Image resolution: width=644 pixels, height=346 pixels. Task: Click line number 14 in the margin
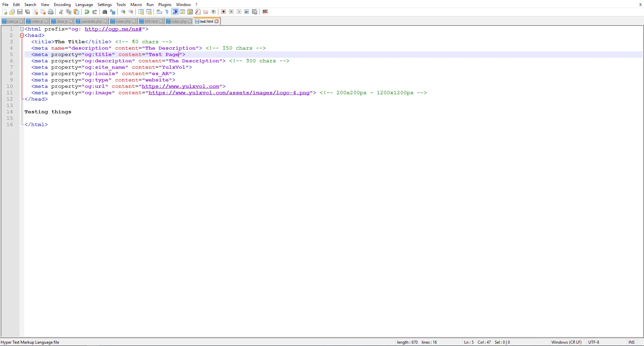point(10,112)
